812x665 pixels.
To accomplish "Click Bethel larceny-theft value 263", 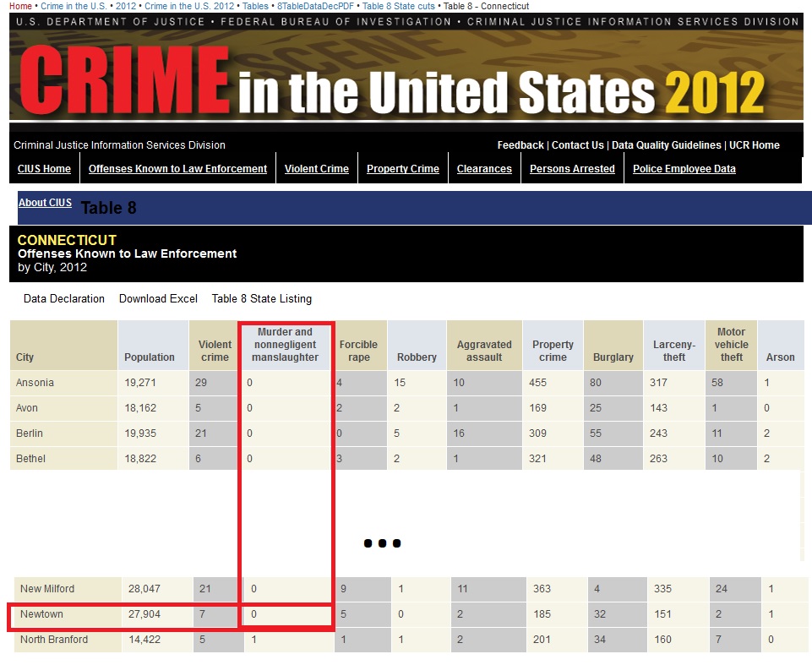I will (659, 459).
